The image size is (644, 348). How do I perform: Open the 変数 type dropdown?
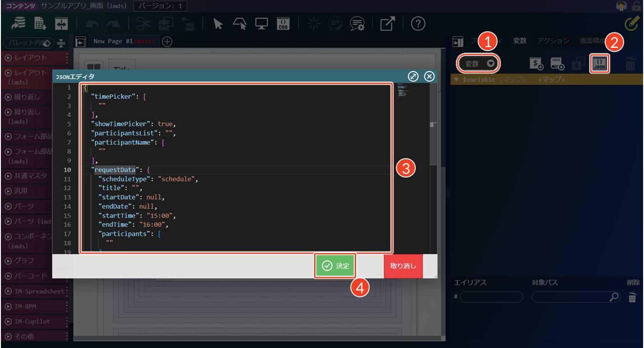(x=479, y=64)
